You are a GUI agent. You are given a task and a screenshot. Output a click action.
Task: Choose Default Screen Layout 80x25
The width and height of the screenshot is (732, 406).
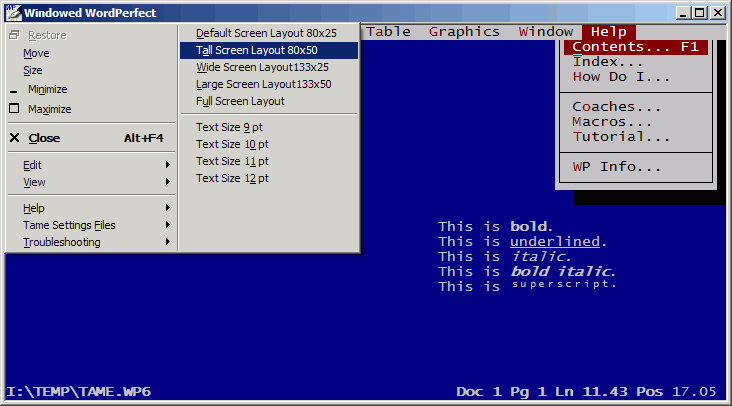[x=266, y=33]
